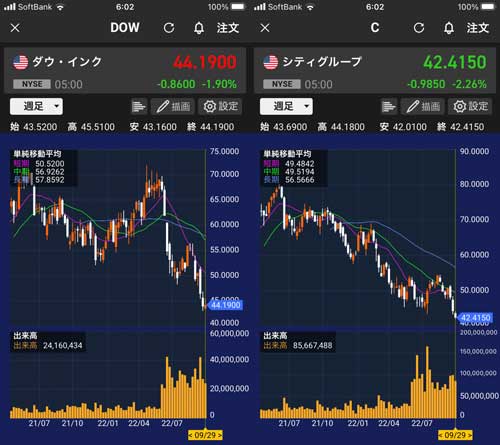
Task: Open 描画 drawing tool on DOW chart
Action: (173, 107)
